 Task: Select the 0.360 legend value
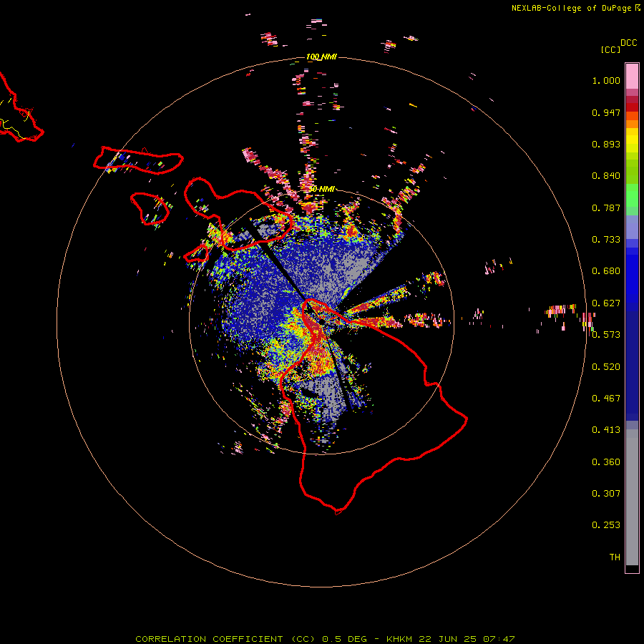(x=606, y=462)
